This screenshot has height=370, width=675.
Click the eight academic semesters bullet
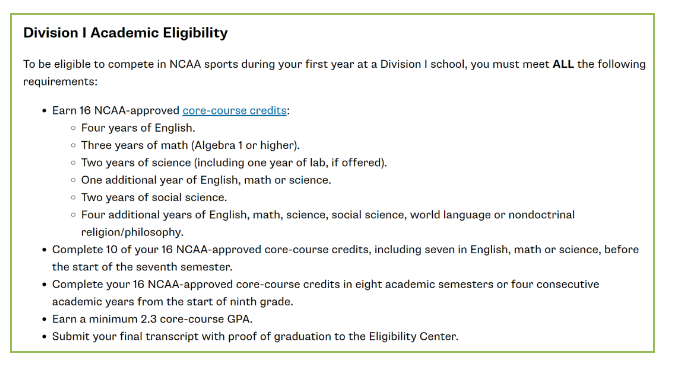(x=325, y=284)
